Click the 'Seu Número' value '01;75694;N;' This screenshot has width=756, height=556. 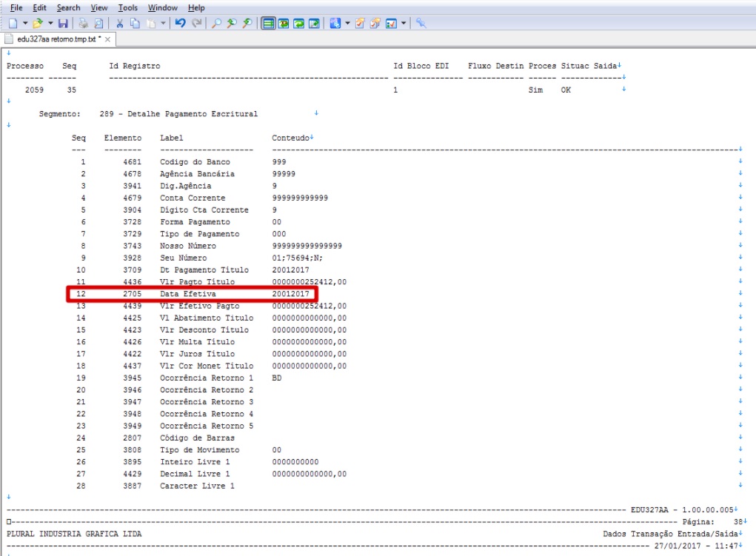(298, 258)
